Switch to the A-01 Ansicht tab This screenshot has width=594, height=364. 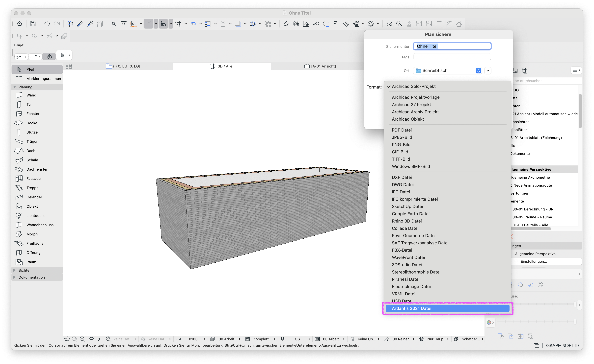(x=320, y=66)
